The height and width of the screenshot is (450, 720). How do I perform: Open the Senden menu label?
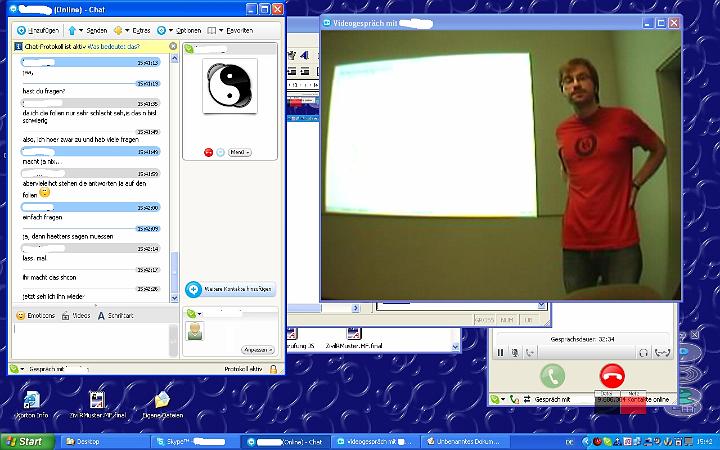[97, 30]
